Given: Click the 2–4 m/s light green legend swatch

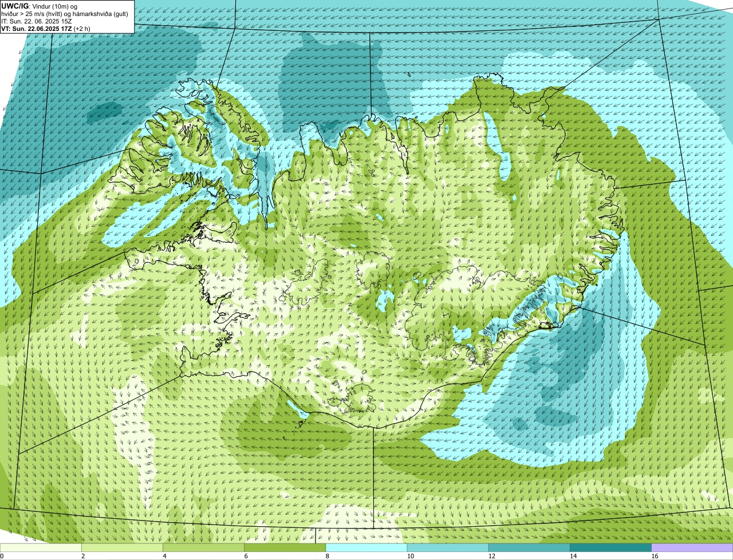Looking at the screenshot, I should tap(122, 548).
